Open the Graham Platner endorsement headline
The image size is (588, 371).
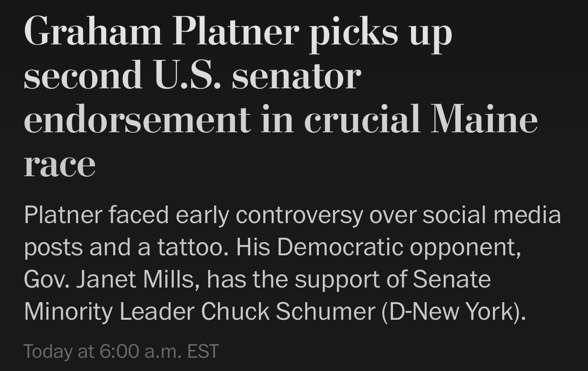pos(280,98)
